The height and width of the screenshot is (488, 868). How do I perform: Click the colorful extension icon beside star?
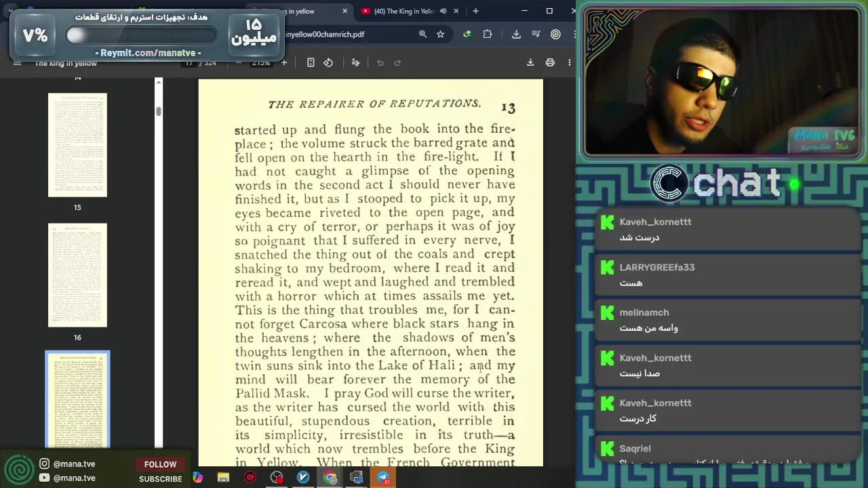click(x=467, y=34)
